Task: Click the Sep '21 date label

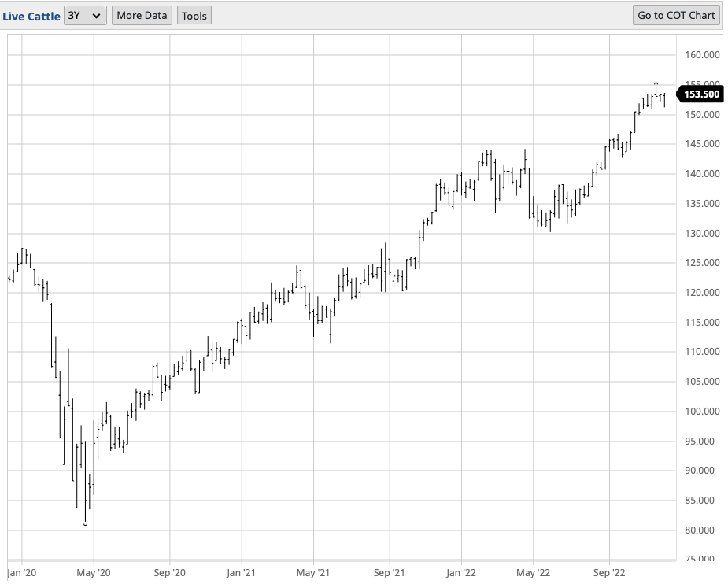Action: click(389, 573)
